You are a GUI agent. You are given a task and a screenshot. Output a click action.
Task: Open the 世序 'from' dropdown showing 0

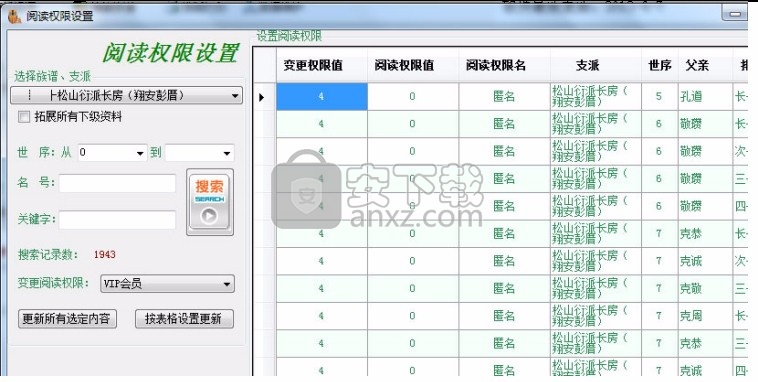[x=112, y=153]
